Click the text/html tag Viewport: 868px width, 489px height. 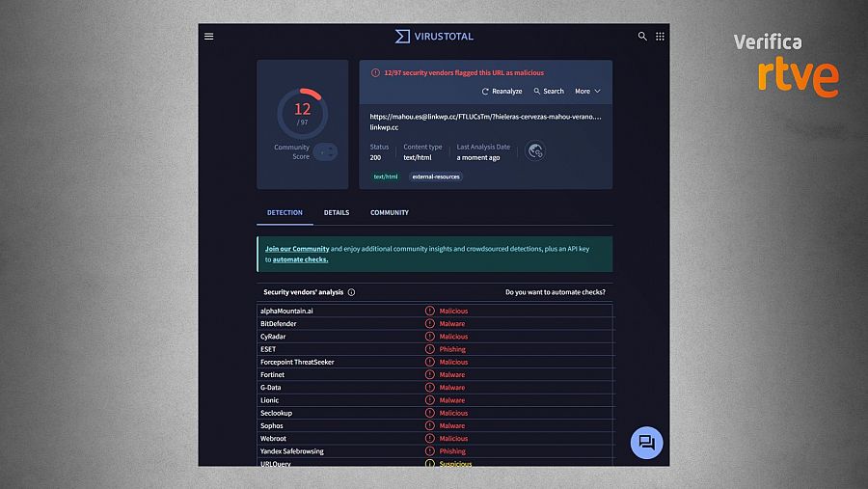[385, 177]
